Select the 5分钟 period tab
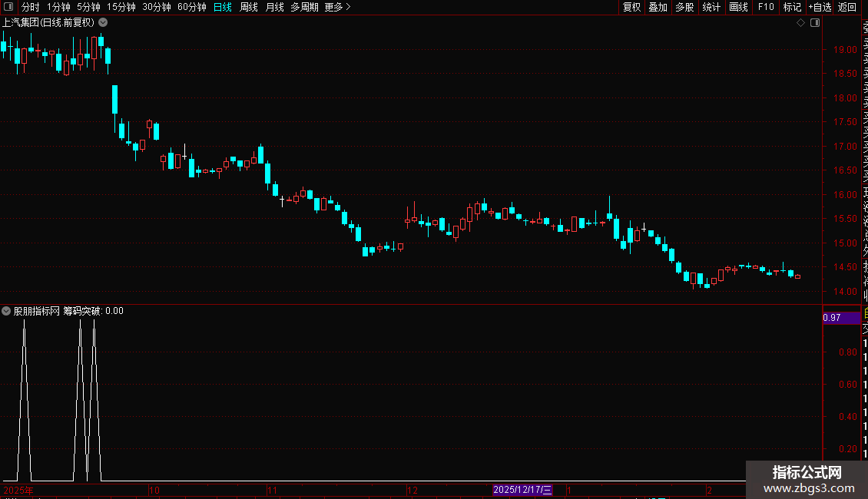Viewport: 868px width, 499px height. [88, 7]
